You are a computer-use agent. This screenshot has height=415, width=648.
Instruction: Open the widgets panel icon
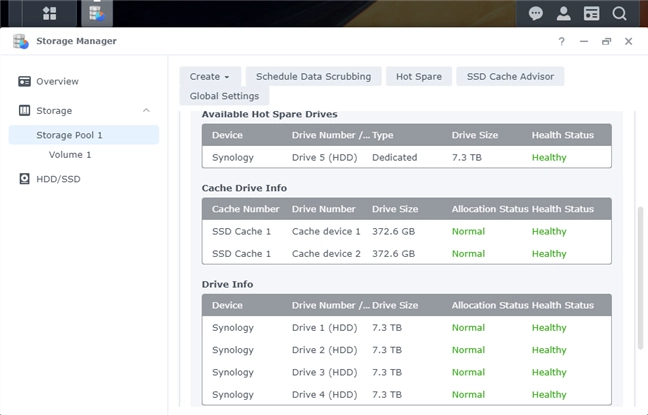point(591,14)
